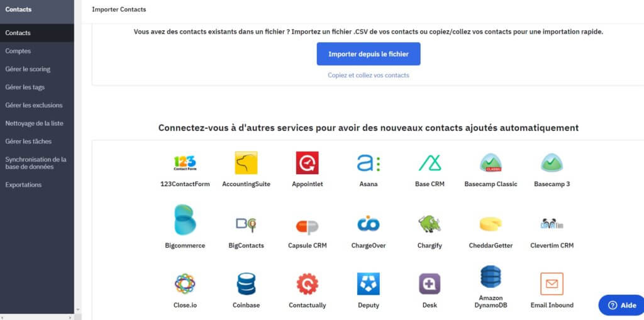
Task: Open Comptes in the sidebar menu
Action: (18, 51)
